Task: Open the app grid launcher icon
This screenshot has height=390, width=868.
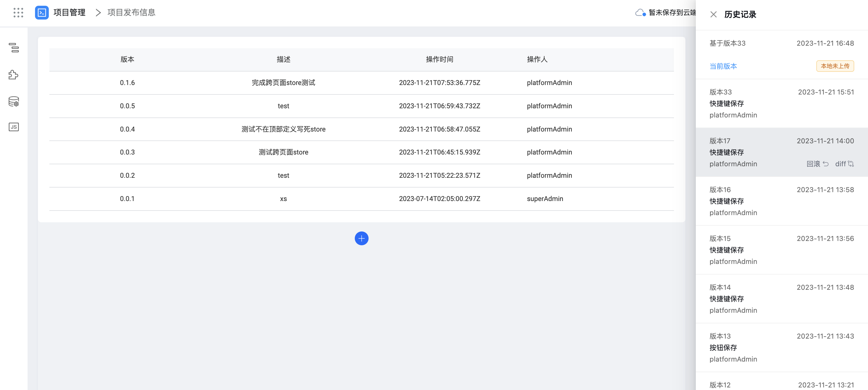Action: (x=18, y=12)
